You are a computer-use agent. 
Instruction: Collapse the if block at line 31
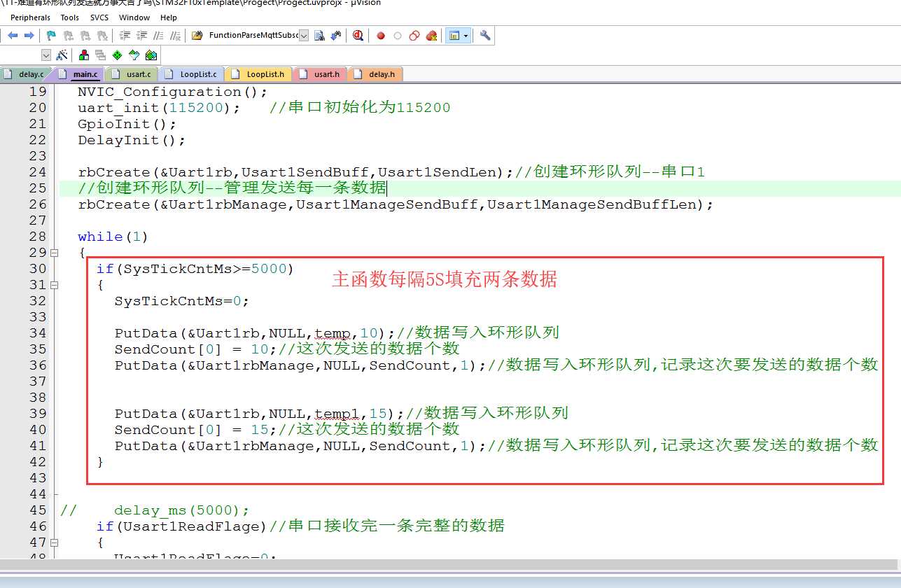(54, 285)
